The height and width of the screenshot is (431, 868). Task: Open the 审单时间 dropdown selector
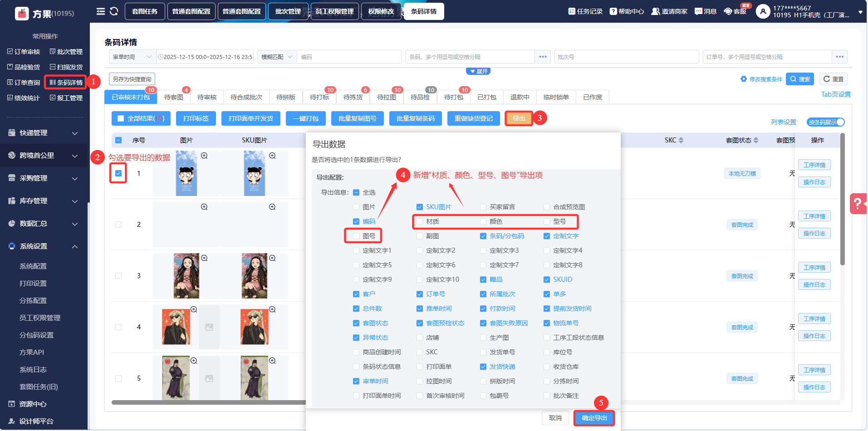click(132, 57)
